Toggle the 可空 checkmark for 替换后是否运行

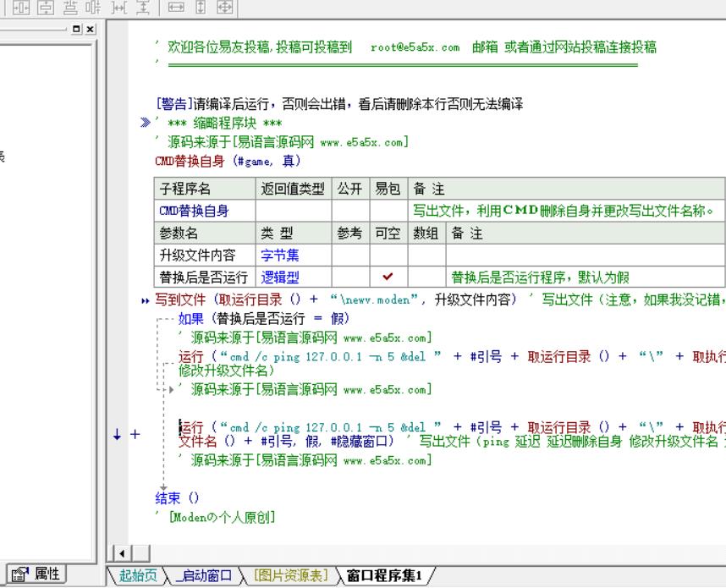(x=388, y=277)
